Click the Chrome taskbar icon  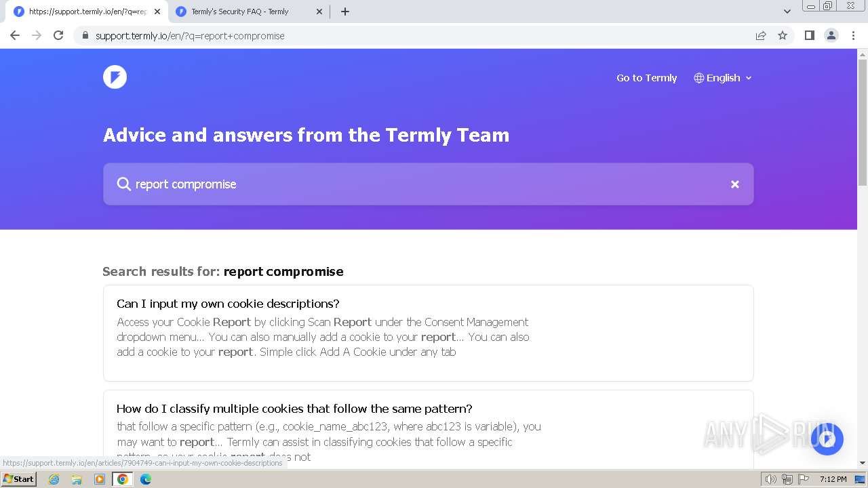(123, 479)
